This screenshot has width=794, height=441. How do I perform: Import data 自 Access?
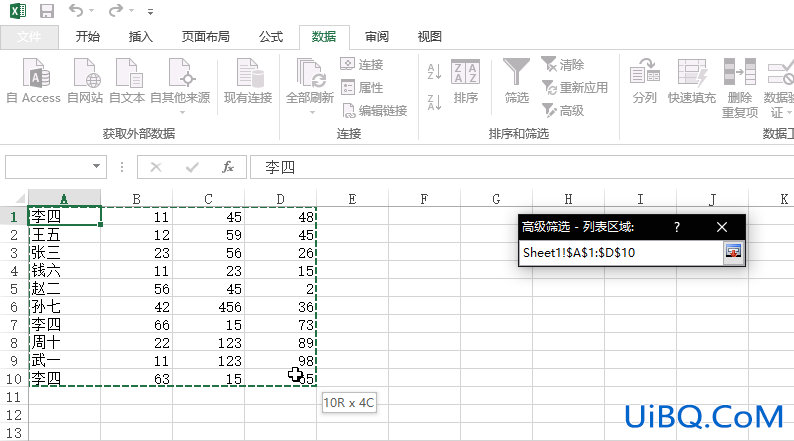pos(33,81)
